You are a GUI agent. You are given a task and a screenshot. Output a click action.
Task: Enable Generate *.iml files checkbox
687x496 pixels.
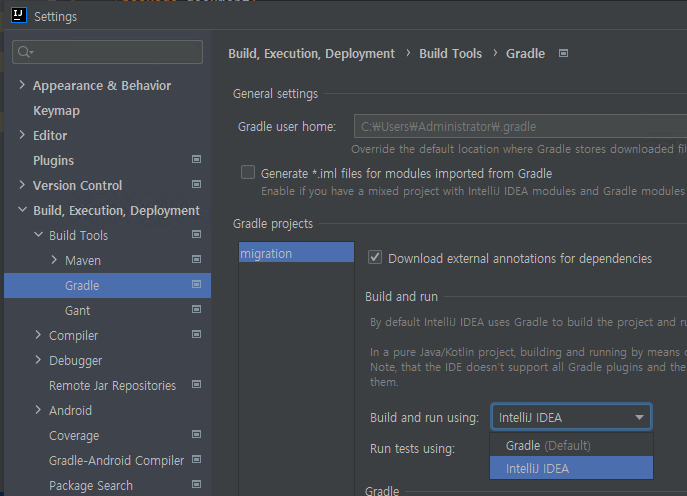(248, 172)
